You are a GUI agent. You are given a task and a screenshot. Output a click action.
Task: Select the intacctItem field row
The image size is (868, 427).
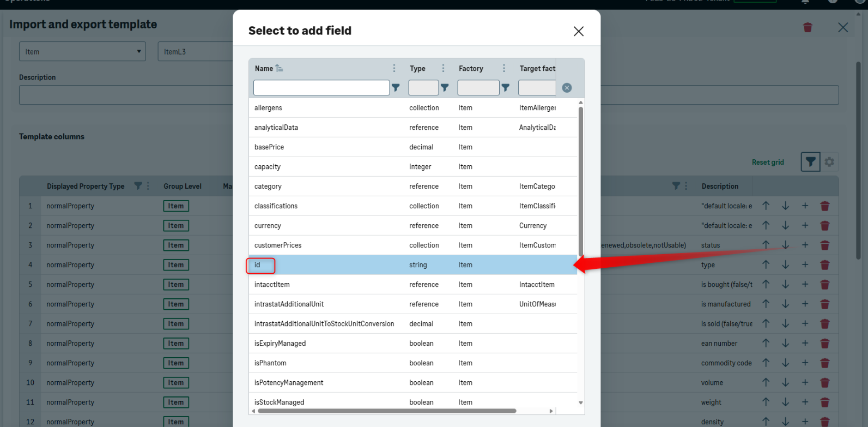413,285
